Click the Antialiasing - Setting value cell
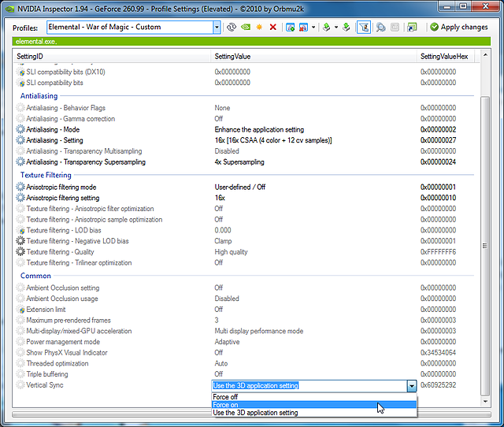Screen dimensions: 504x427 click(x=274, y=140)
